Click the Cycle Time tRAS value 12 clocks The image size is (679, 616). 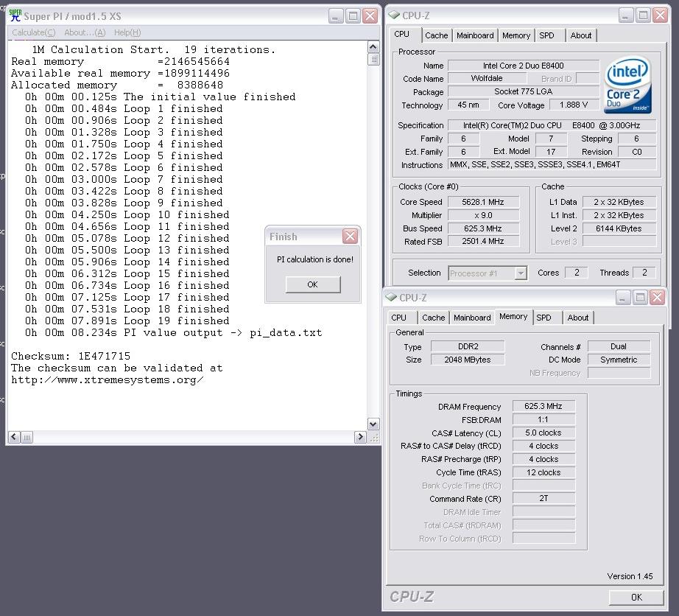543,472
